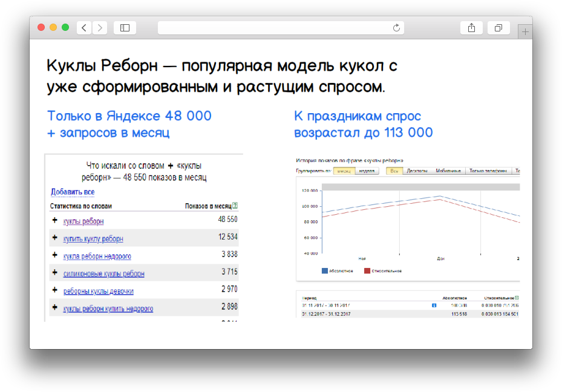562x392 pixels.
Task: Group chart by "неделя" tab
Action: (367, 171)
